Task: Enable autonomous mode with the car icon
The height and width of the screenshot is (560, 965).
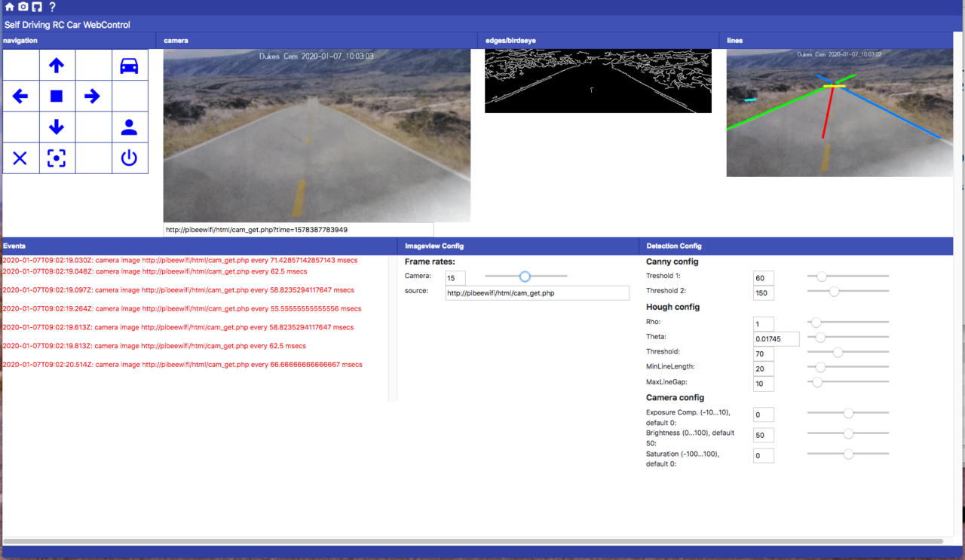Action: click(129, 66)
